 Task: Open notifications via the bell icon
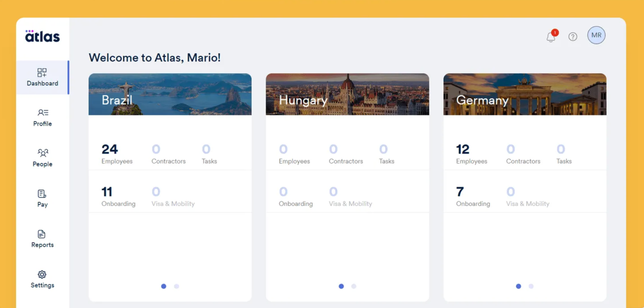pyautogui.click(x=551, y=37)
